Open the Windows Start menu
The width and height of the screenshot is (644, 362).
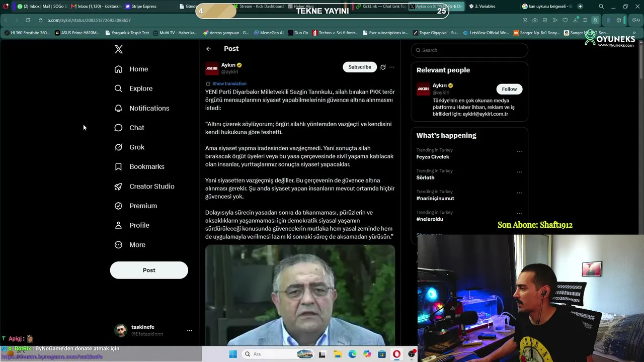pos(233,354)
